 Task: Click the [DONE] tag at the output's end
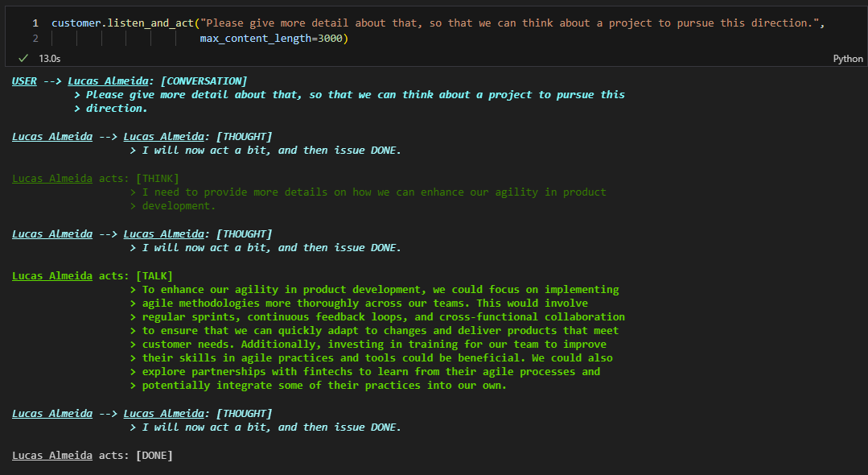click(154, 455)
